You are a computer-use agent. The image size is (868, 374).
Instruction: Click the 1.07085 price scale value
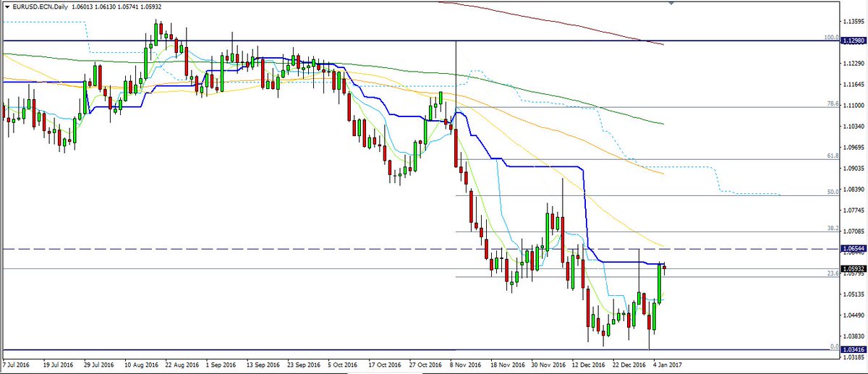(854, 231)
